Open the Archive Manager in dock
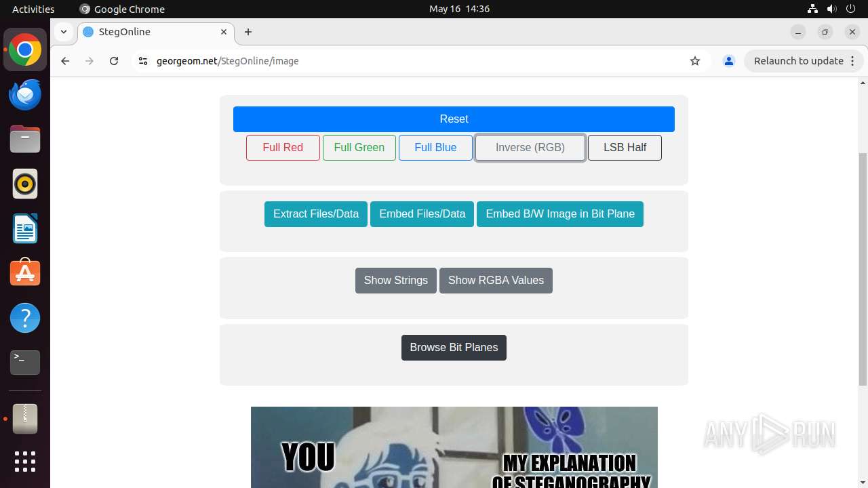The height and width of the screenshot is (488, 868). click(25, 419)
